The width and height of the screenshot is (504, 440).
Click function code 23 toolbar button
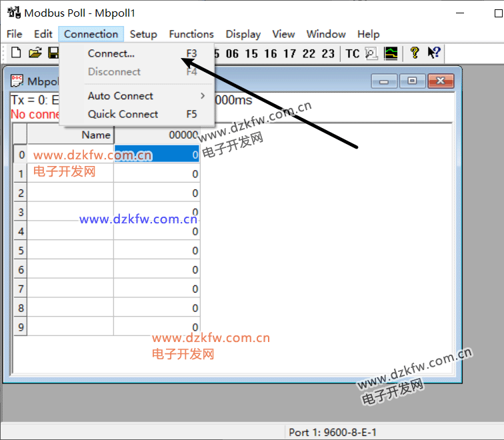[328, 54]
